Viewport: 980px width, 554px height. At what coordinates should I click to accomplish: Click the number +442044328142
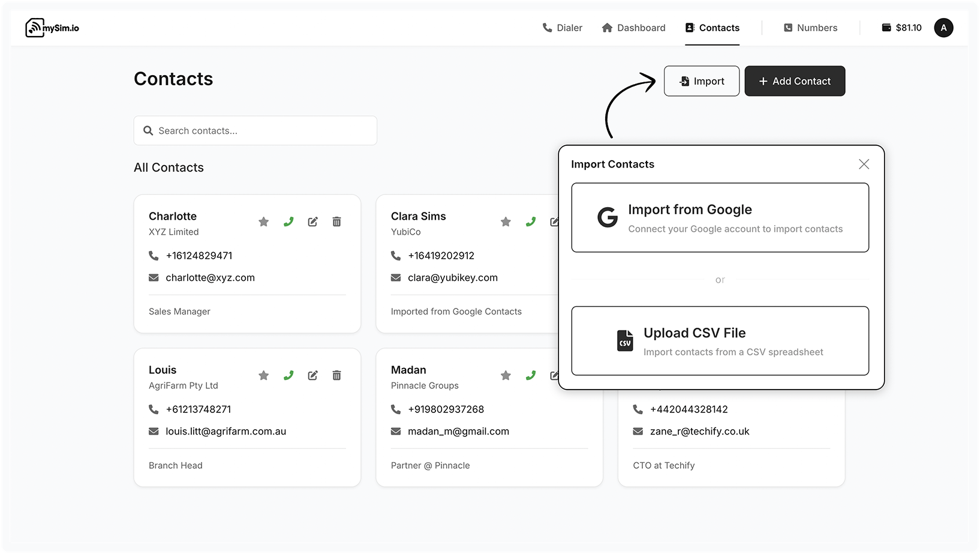click(689, 409)
